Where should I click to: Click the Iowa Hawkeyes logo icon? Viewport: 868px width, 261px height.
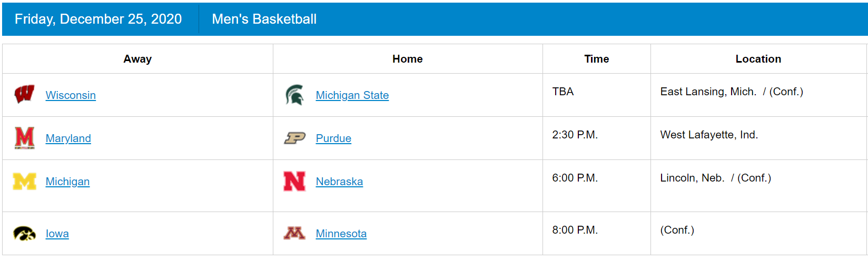[x=24, y=233]
